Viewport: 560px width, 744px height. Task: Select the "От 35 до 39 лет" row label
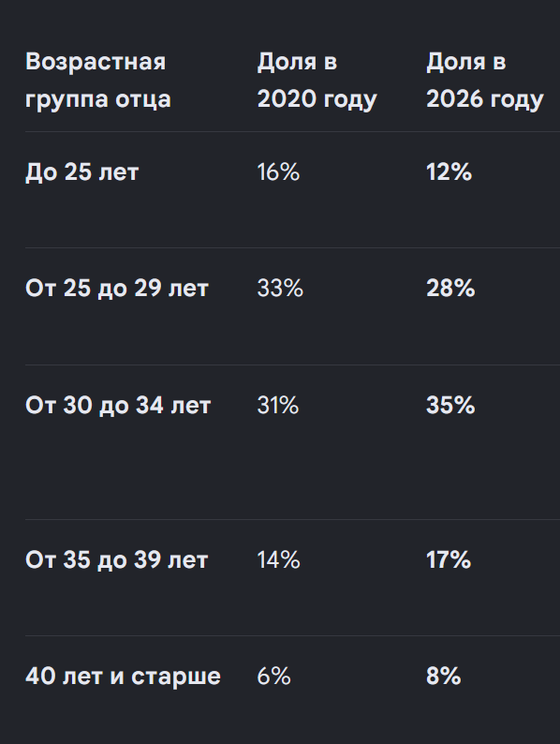point(117,559)
